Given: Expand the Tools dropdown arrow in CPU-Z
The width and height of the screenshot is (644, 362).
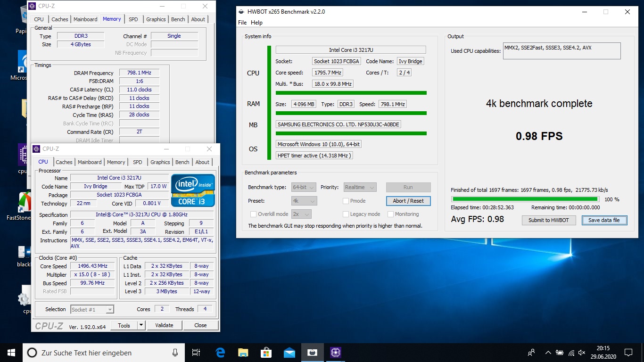Looking at the screenshot, I should pyautogui.click(x=141, y=325).
